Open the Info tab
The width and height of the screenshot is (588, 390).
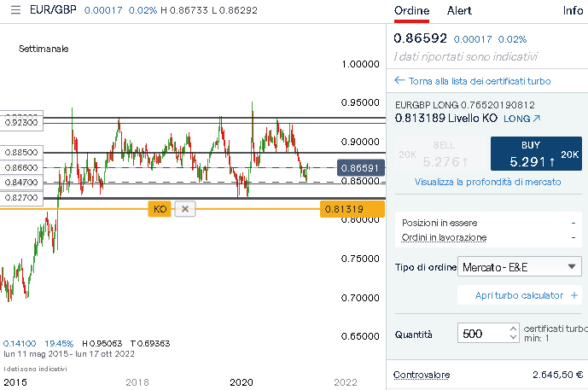click(x=573, y=11)
